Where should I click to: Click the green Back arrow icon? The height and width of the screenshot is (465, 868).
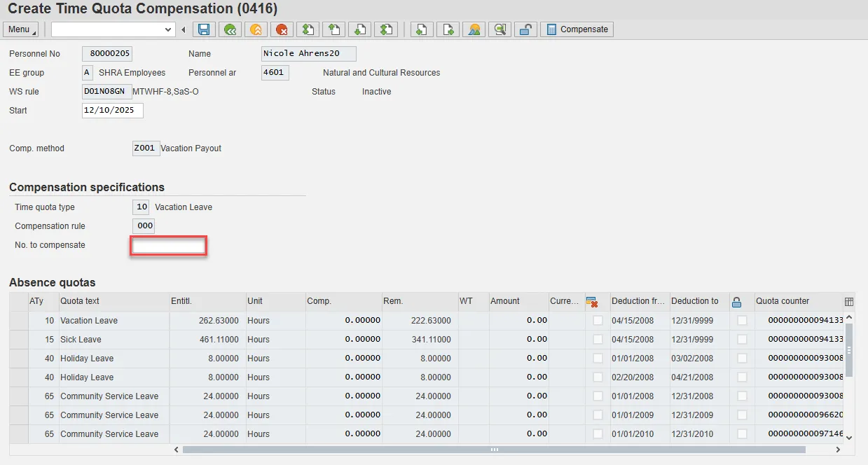tap(229, 29)
